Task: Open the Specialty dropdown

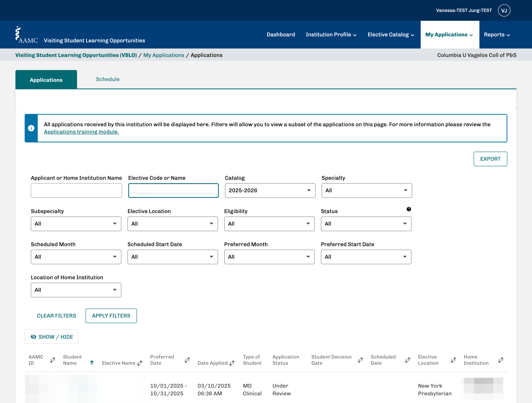Action: coord(367,191)
